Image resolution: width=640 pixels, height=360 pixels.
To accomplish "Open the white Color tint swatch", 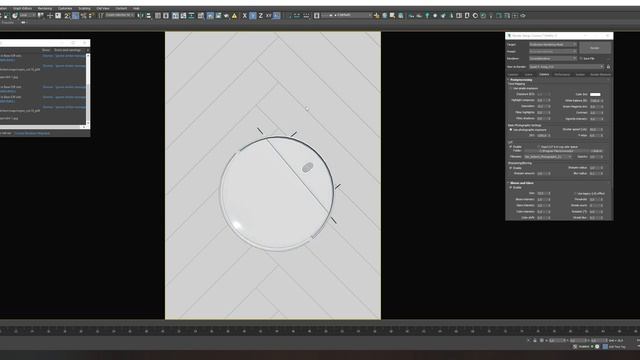I will [595, 94].
